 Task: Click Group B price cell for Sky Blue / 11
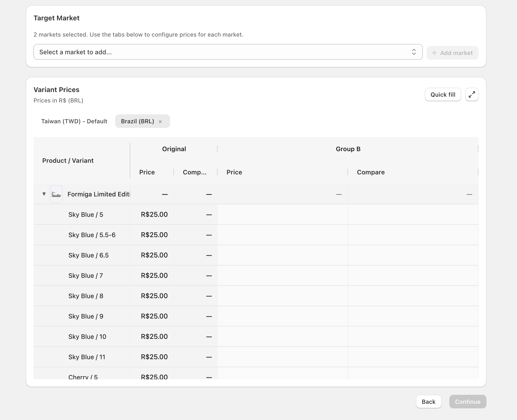point(283,357)
